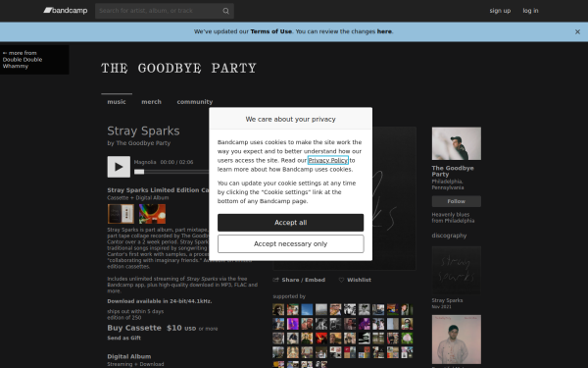View the cassette photo thumbnail

[x=121, y=214]
